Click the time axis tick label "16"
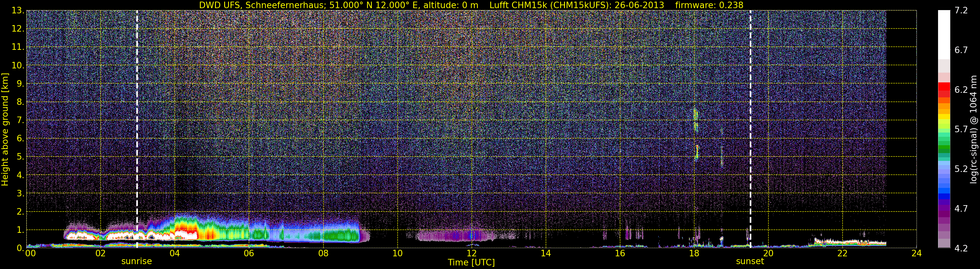The height and width of the screenshot is (269, 980). pos(620,253)
